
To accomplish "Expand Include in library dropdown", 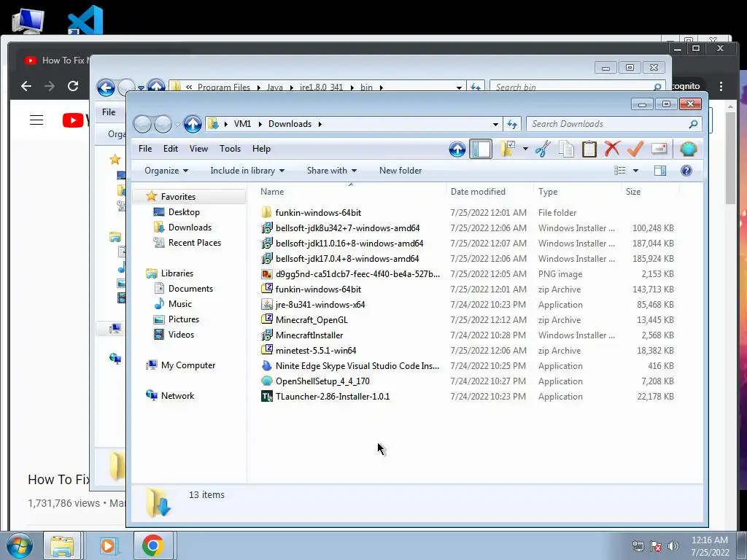I will tap(247, 171).
